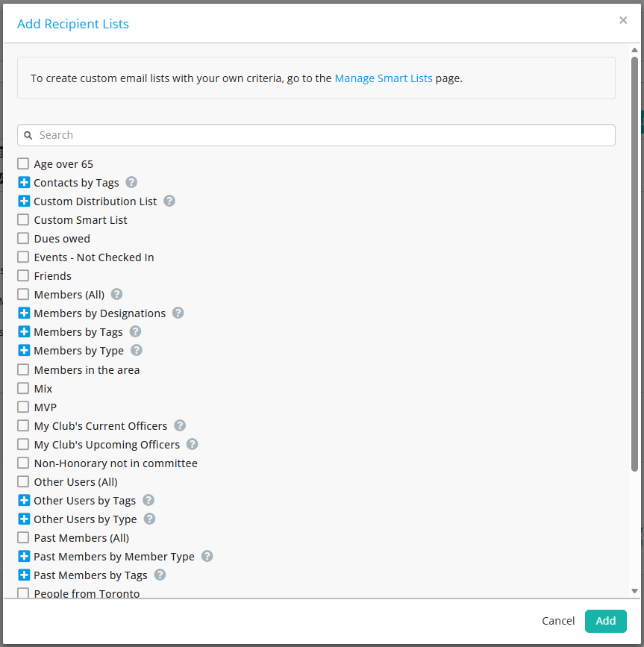Select the Dues owed recipient list
This screenshot has height=647, width=644.
point(22,237)
